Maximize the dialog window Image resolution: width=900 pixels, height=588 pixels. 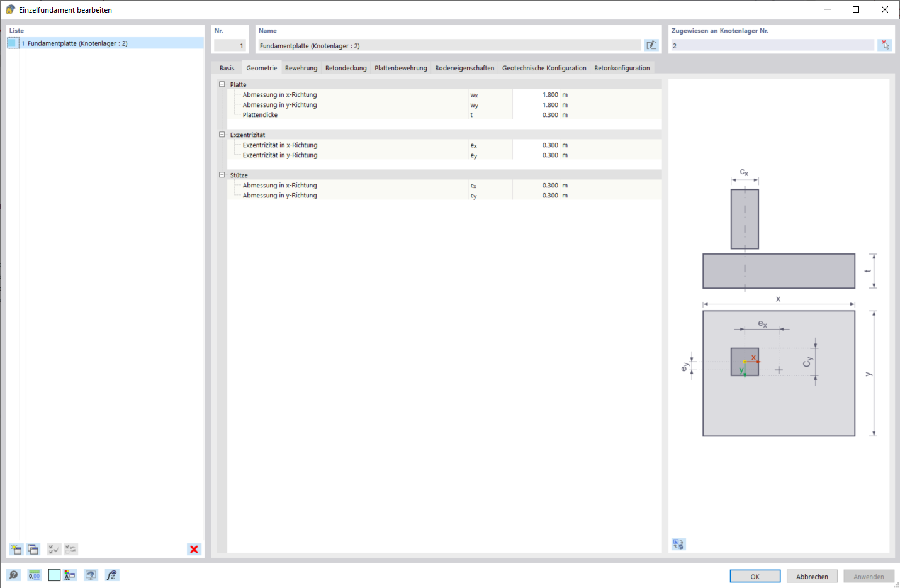pyautogui.click(x=856, y=9)
